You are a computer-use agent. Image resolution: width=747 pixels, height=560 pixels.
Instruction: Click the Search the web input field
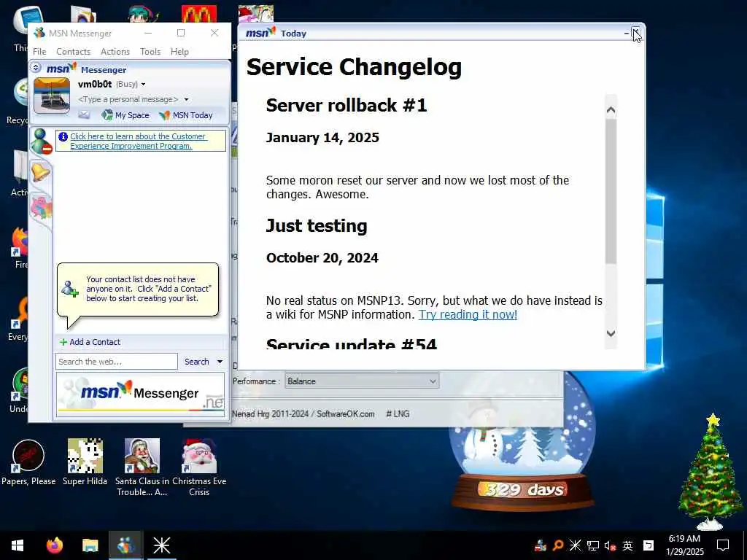pyautogui.click(x=117, y=362)
